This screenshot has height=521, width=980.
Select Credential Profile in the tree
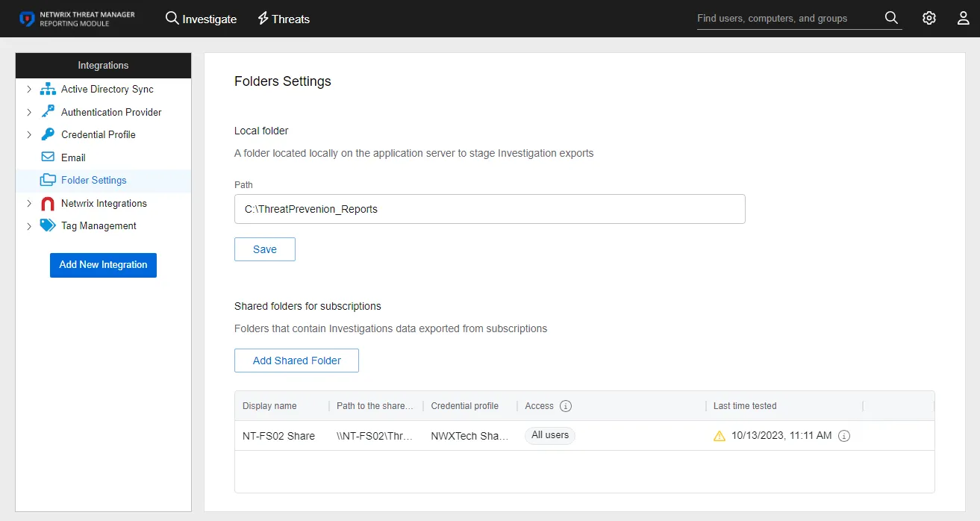(99, 135)
